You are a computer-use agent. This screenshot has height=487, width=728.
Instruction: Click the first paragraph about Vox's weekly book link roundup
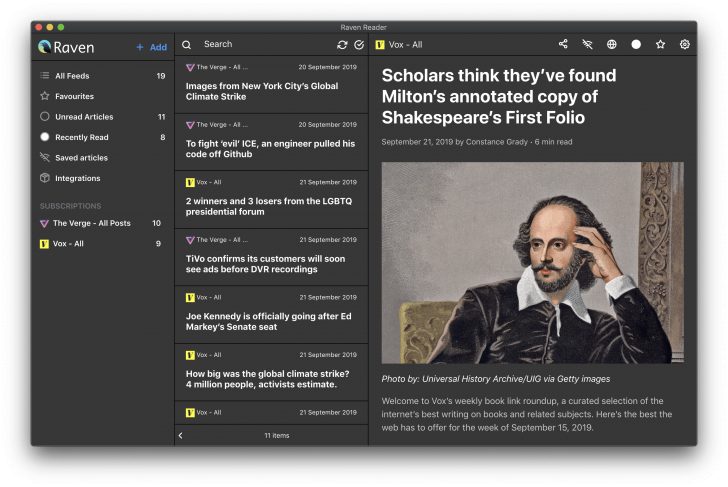coord(527,414)
